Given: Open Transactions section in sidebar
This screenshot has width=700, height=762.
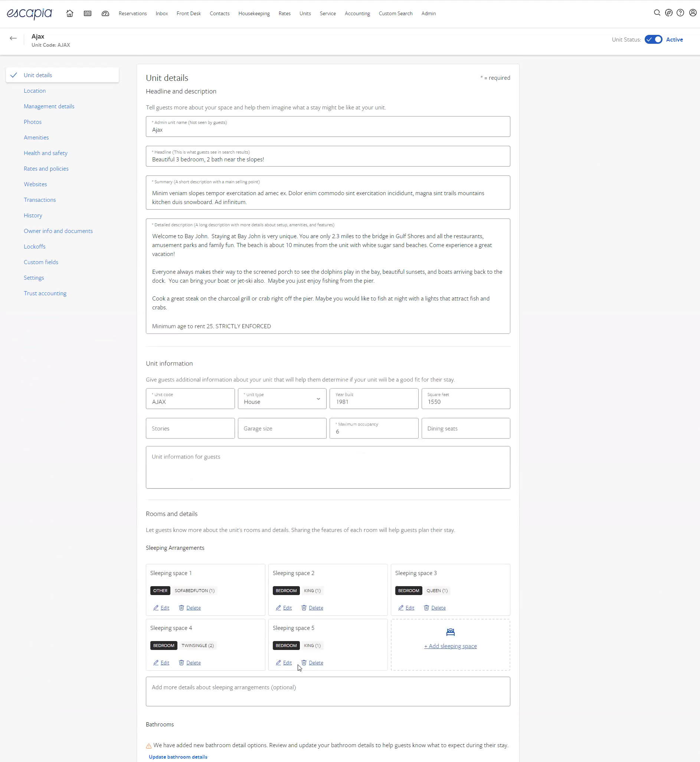Looking at the screenshot, I should tap(40, 200).
